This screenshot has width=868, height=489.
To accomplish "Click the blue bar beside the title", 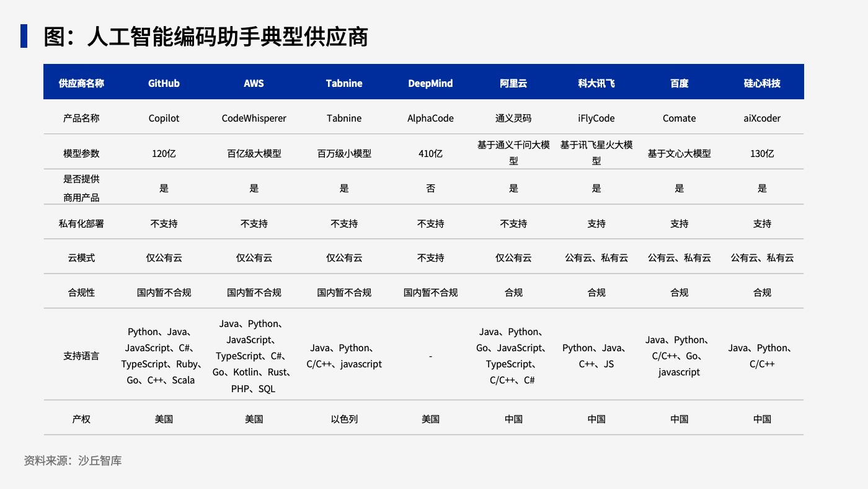I will point(24,36).
